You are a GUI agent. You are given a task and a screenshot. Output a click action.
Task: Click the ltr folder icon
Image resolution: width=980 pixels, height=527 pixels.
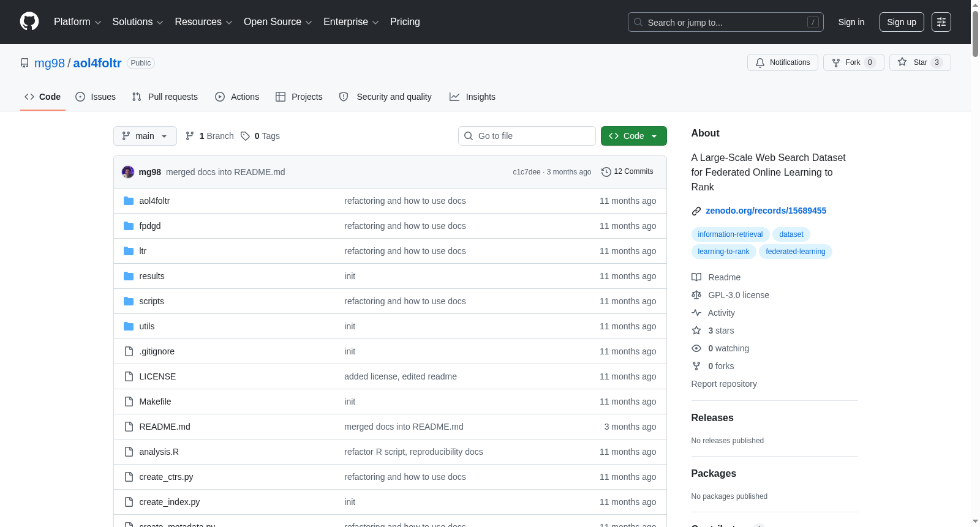[x=129, y=251]
